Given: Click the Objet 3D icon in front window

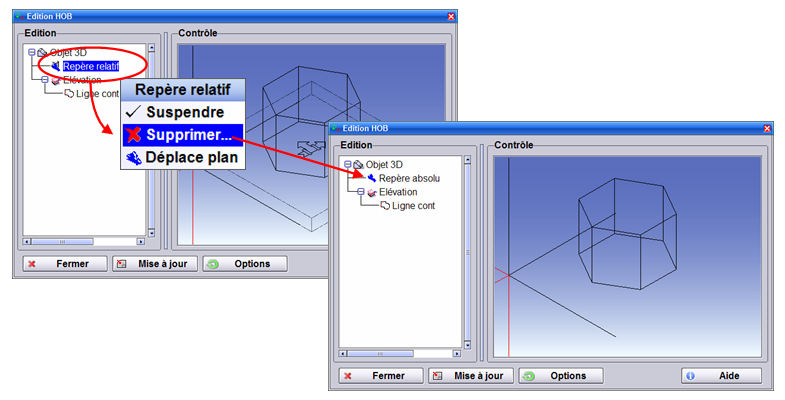Looking at the screenshot, I should [358, 164].
